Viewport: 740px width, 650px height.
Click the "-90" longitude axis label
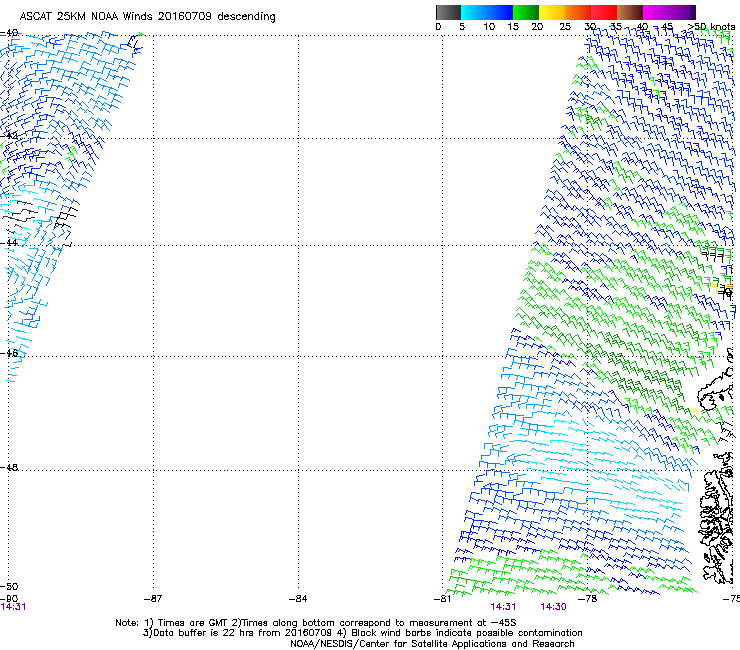8,599
